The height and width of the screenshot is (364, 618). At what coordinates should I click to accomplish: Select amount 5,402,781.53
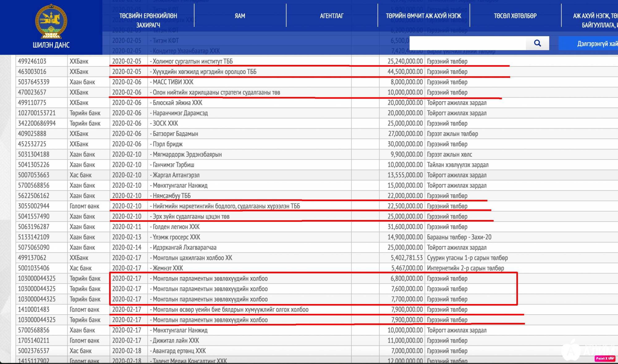pos(407,258)
